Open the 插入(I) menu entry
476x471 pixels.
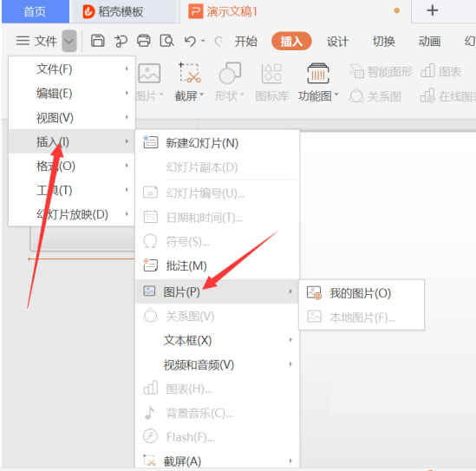click(72, 141)
